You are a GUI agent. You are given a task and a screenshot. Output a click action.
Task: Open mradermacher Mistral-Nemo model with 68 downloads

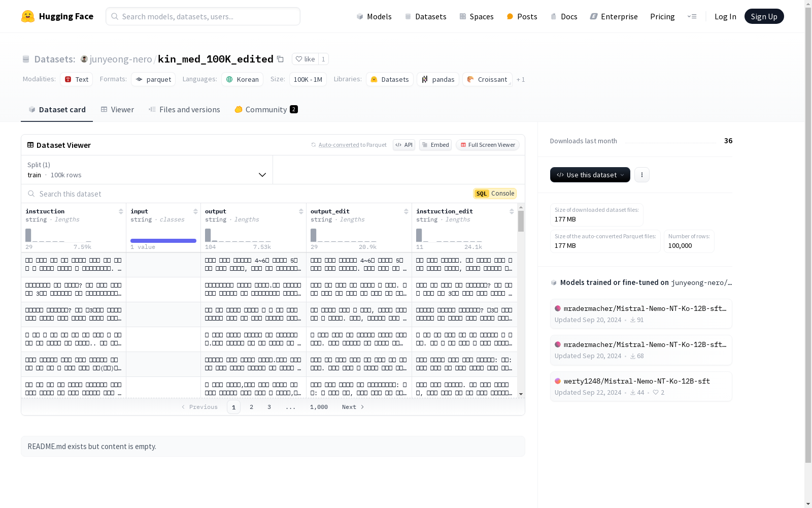(641, 350)
